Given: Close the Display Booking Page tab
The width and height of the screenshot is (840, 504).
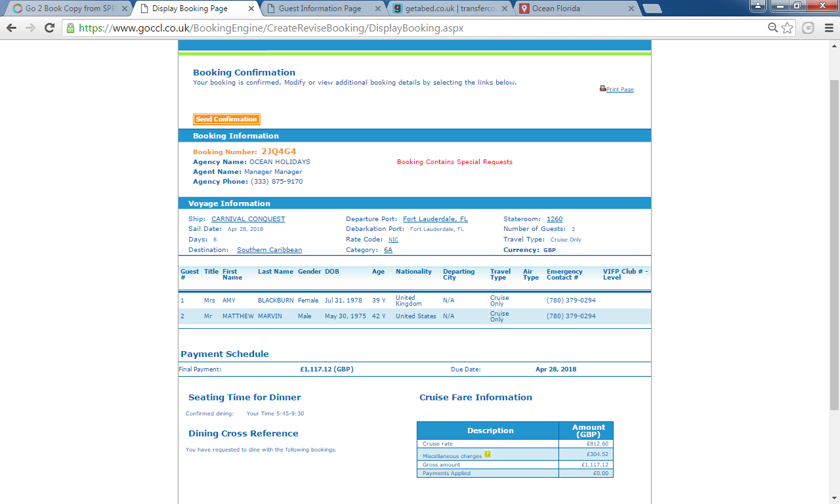Looking at the screenshot, I should pyautogui.click(x=252, y=9).
